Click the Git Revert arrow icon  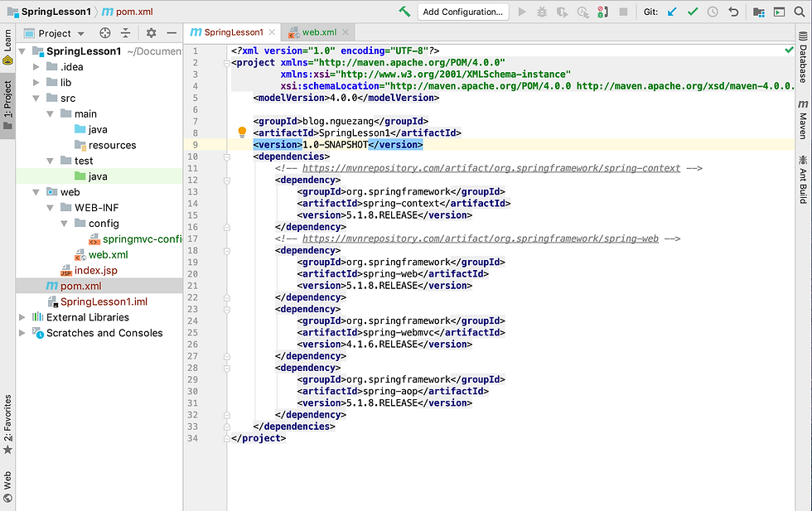point(733,12)
